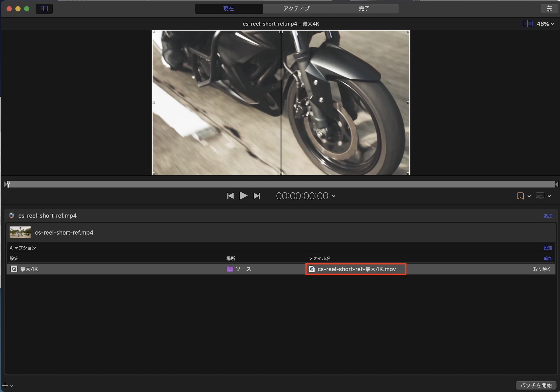560x392 pixels.
Task: Click 取り除く to remove the output
Action: (542, 269)
